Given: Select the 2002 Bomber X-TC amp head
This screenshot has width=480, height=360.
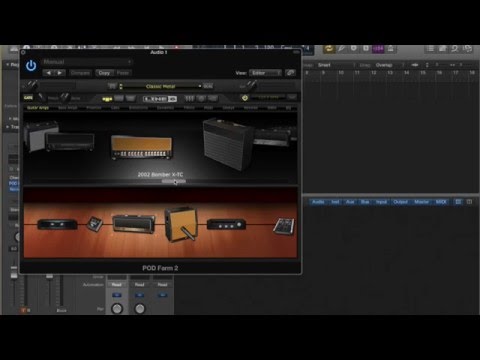Looking at the screenshot, I should coord(142,147).
